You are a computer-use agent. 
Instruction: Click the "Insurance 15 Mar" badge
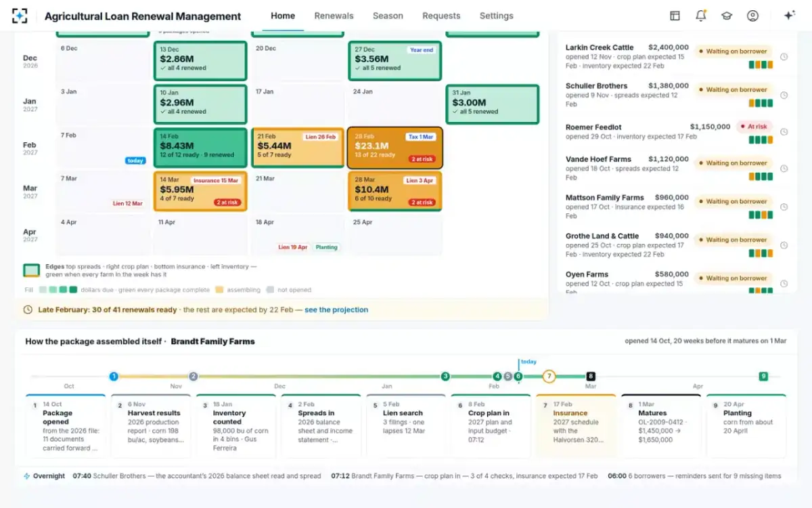click(216, 181)
